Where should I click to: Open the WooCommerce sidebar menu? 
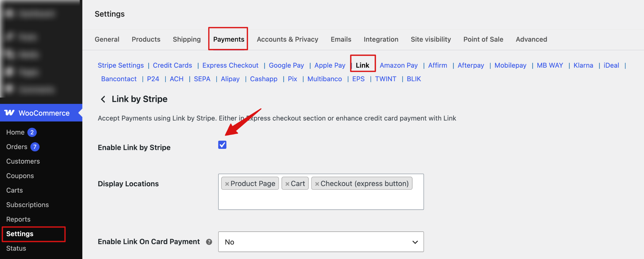[41, 113]
